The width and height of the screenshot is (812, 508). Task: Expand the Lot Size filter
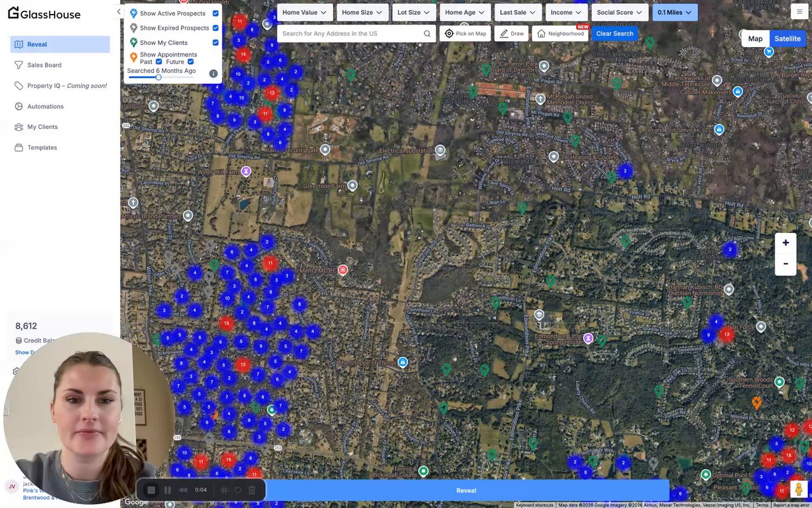pyautogui.click(x=414, y=12)
